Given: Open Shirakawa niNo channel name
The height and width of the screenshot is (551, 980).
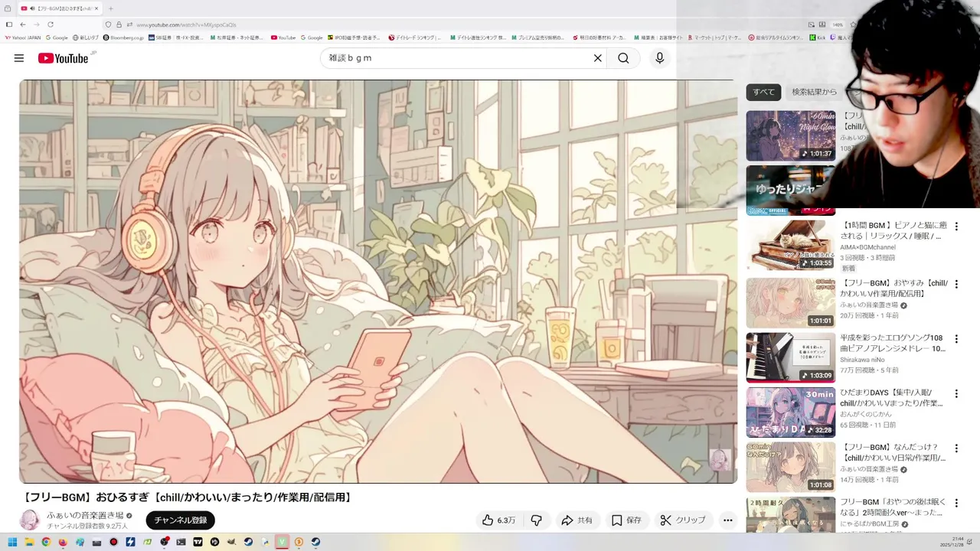Looking at the screenshot, I should (862, 360).
